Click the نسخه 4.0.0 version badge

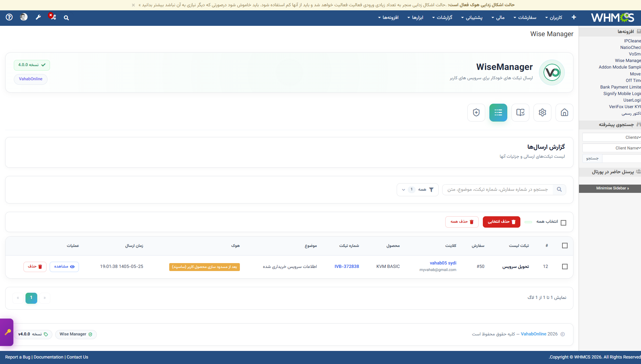point(32,65)
